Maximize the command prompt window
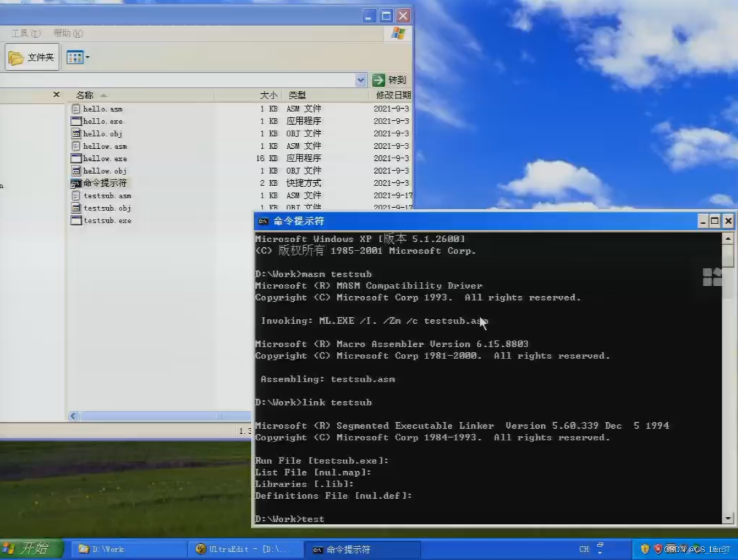The width and height of the screenshot is (738, 560). [x=714, y=221]
